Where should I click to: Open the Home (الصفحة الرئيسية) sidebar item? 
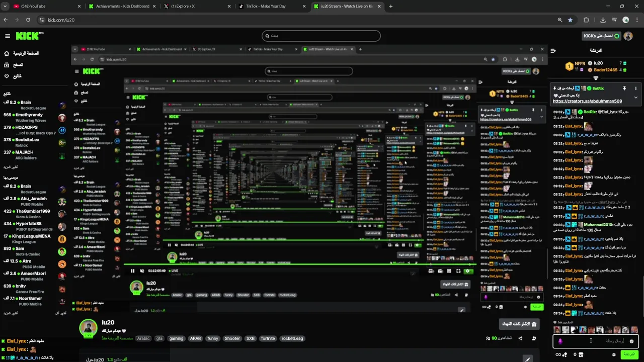coord(21,53)
